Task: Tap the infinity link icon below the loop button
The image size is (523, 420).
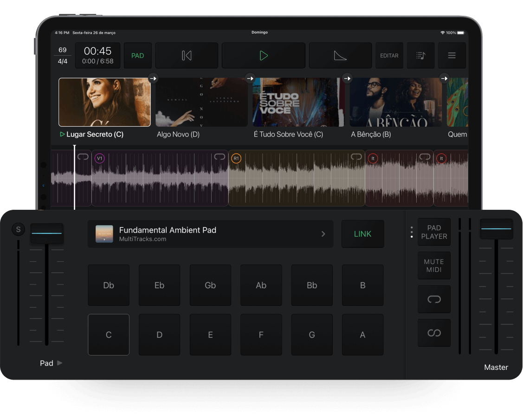Action: [x=434, y=332]
